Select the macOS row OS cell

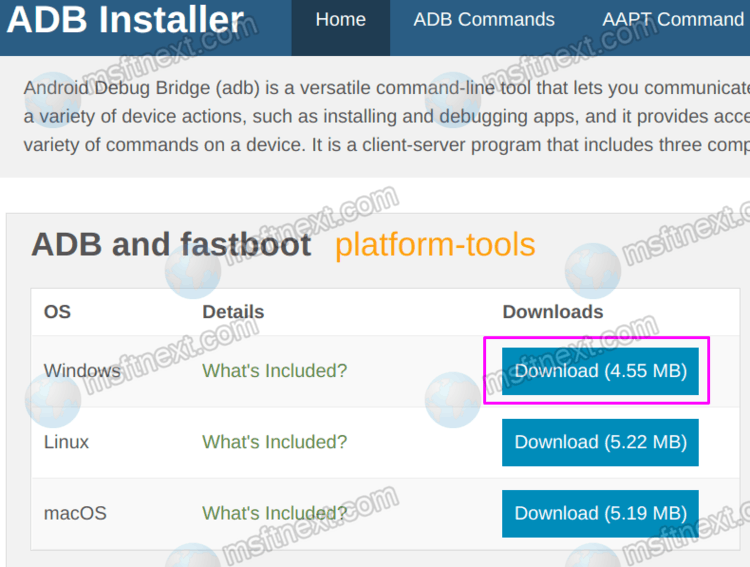click(x=75, y=513)
